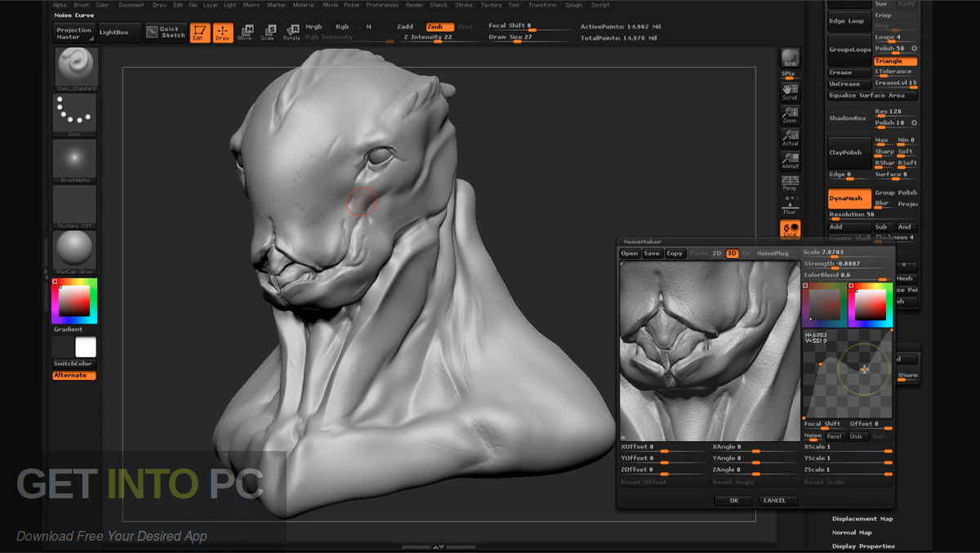Toggle Zsub sculpting mode

439,27
